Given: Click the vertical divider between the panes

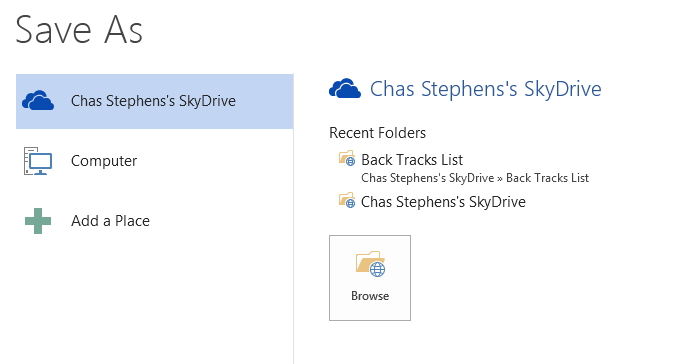Looking at the screenshot, I should tap(294, 219).
